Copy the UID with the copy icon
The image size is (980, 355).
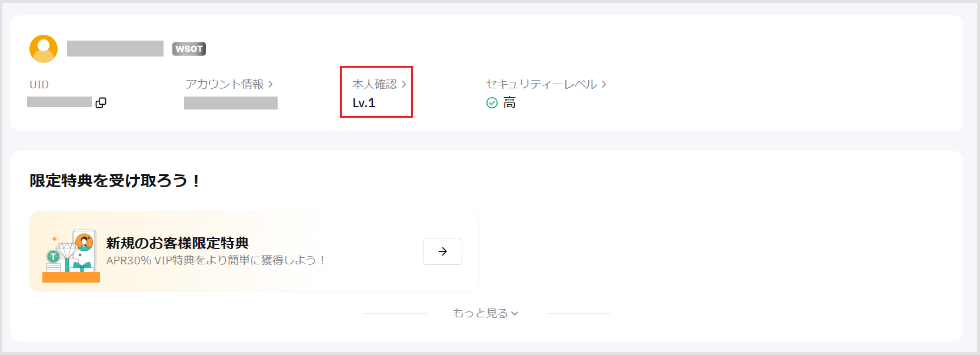[101, 102]
